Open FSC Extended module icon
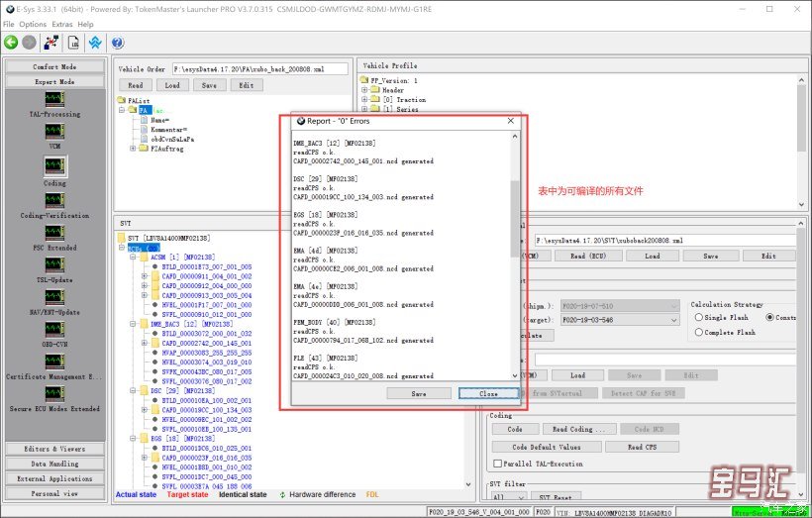 click(x=54, y=232)
